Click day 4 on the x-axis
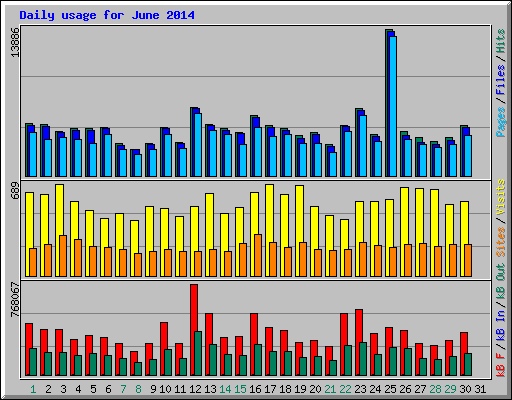This screenshot has height=400, width=512. 78,389
